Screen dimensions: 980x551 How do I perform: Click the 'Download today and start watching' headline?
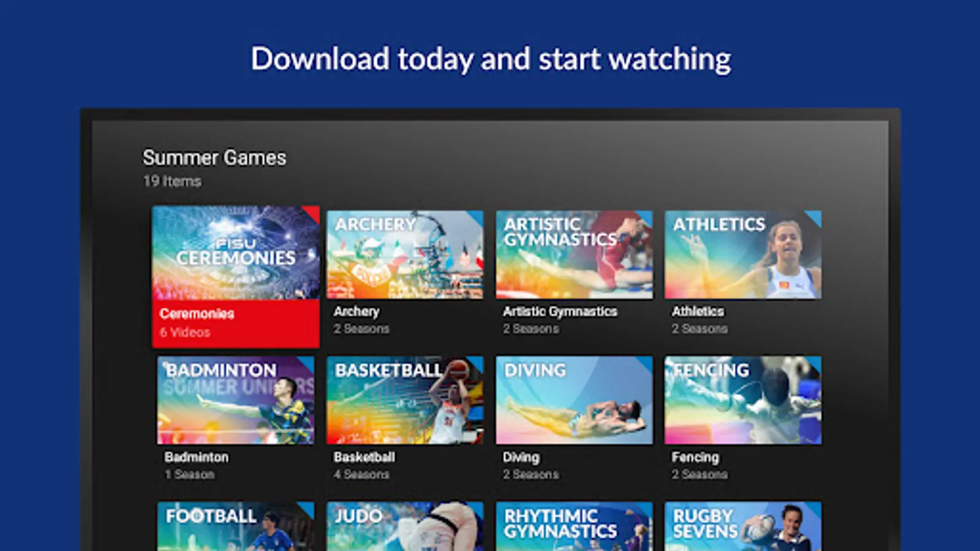coord(491,59)
